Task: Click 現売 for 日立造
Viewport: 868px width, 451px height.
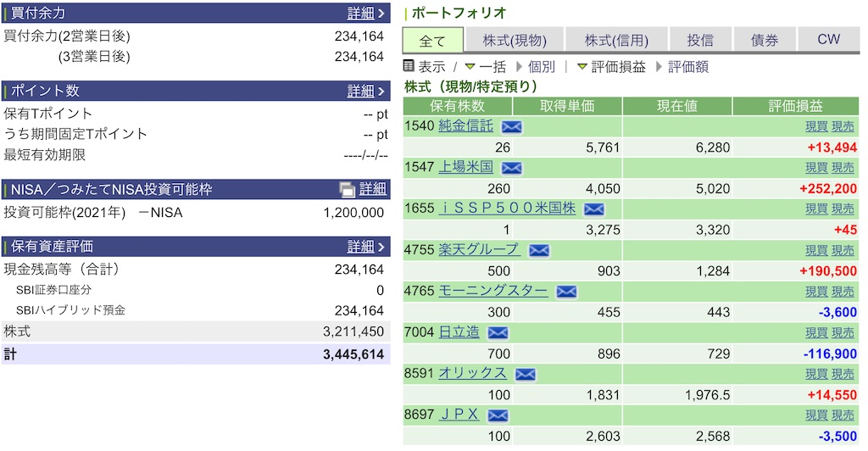Action: click(x=843, y=332)
